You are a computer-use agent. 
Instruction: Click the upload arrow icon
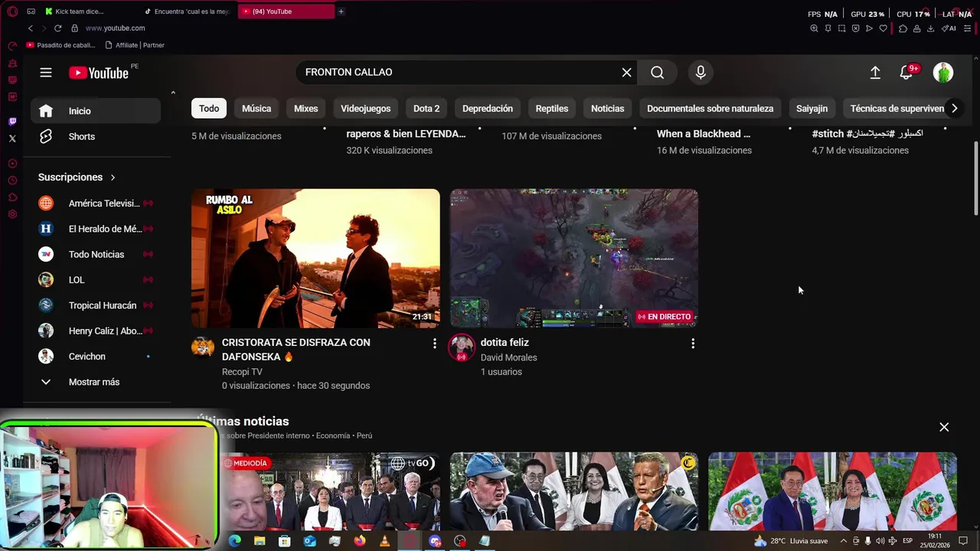coord(875,72)
